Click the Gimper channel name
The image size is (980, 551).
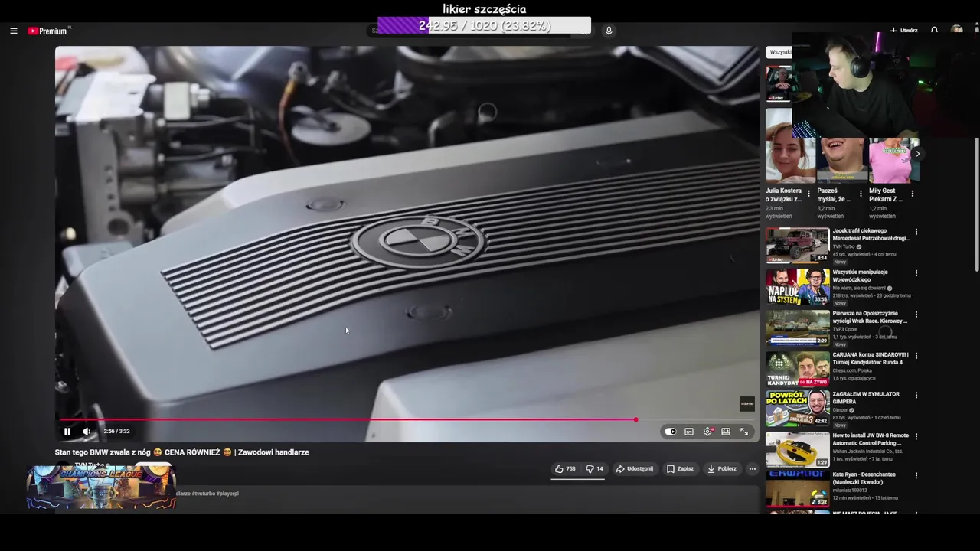click(840, 410)
